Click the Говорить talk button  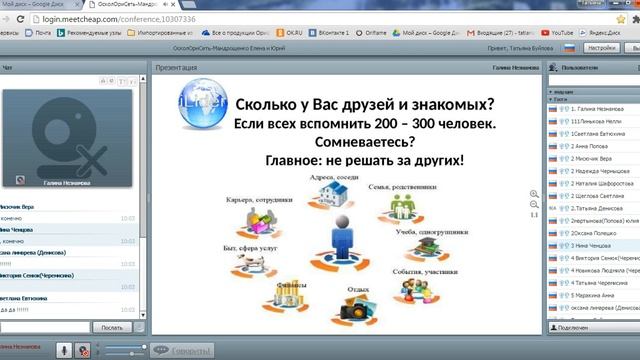point(182,350)
